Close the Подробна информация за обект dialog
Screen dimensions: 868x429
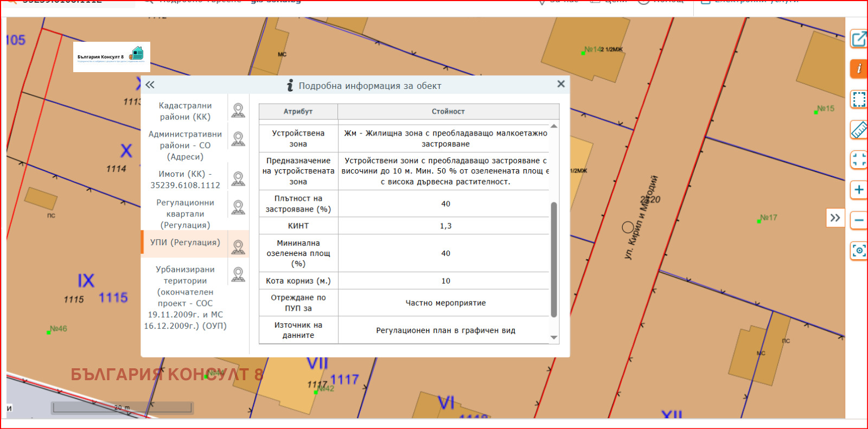point(561,84)
